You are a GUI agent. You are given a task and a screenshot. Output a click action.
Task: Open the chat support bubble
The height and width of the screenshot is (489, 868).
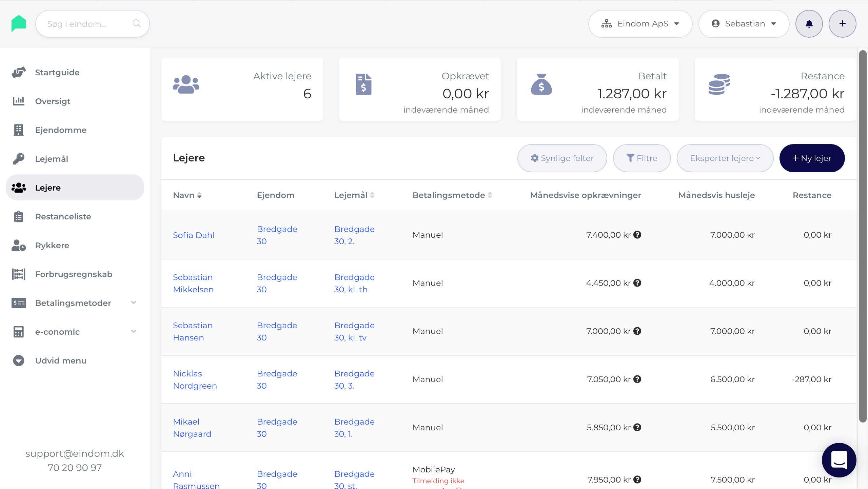[839, 460]
